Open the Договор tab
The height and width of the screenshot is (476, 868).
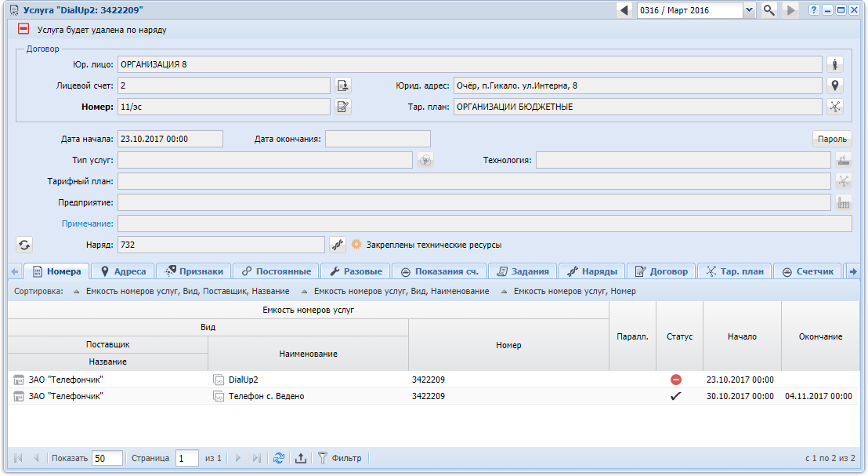point(661,271)
